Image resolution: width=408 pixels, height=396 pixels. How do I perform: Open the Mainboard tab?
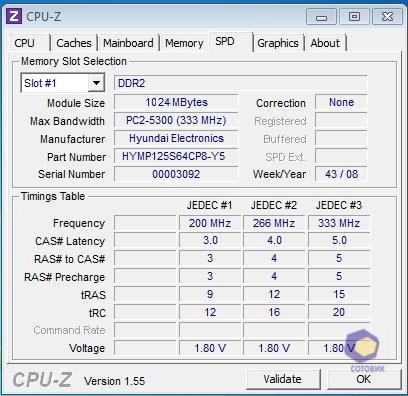coord(128,43)
